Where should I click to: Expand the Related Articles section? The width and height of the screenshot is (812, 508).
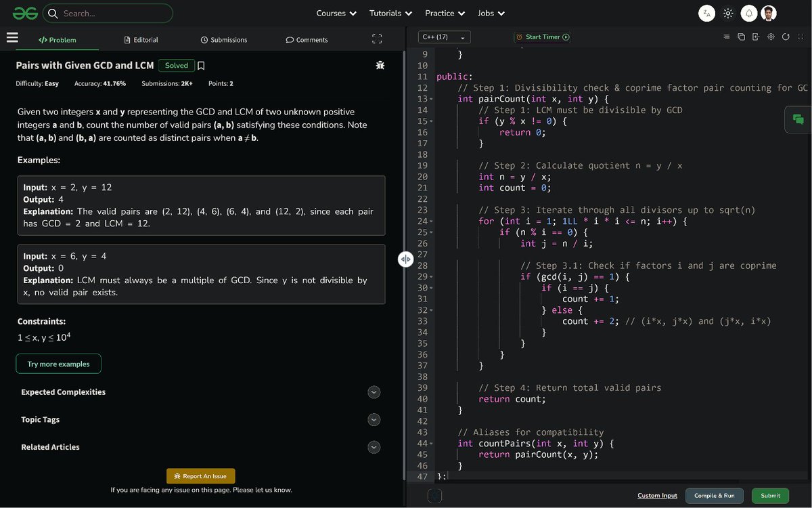374,447
